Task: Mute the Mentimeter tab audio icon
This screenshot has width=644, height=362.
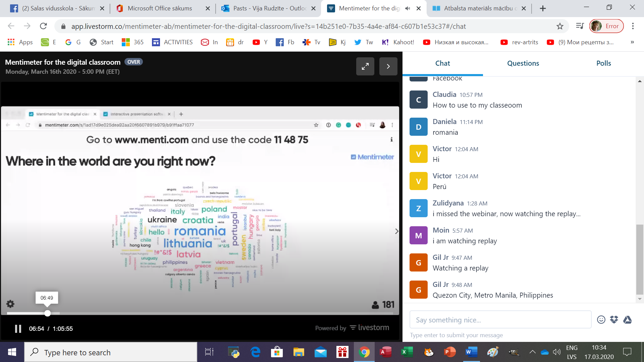Action: (408, 8)
